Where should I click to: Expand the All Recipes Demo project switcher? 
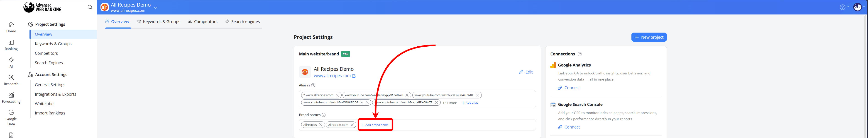point(156,7)
